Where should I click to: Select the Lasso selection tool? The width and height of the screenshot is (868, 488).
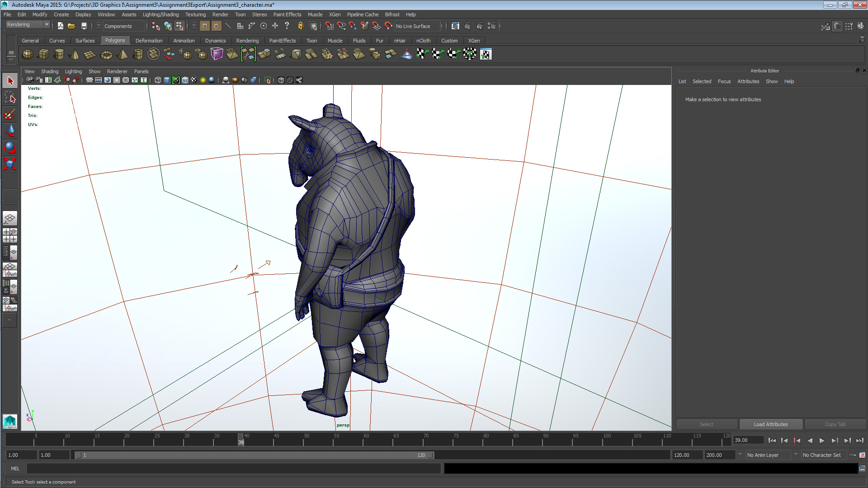[9, 97]
